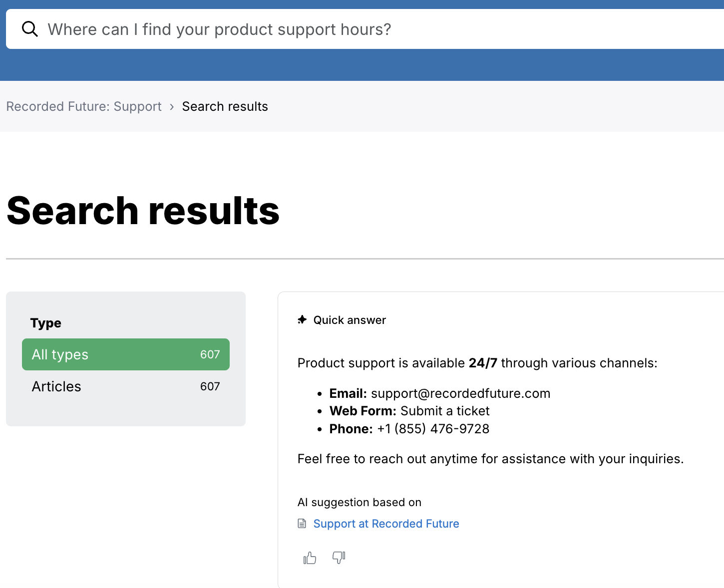Filter results by Articles type

pos(126,386)
